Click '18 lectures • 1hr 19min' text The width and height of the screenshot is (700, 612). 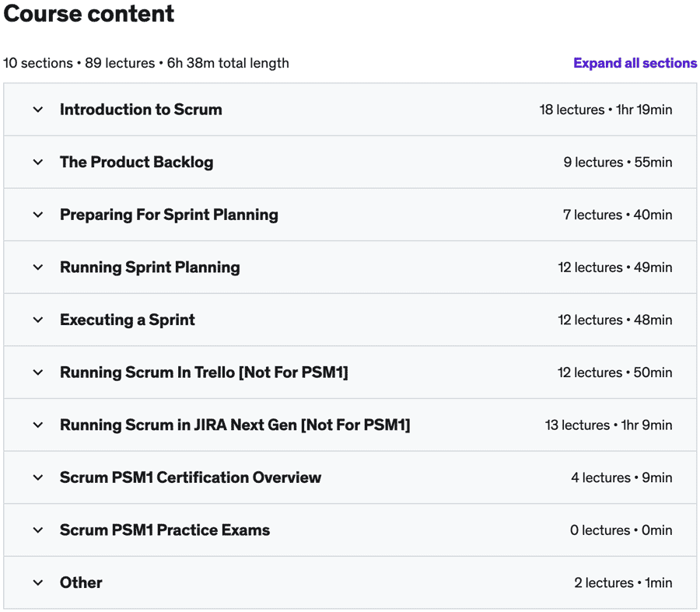606,110
